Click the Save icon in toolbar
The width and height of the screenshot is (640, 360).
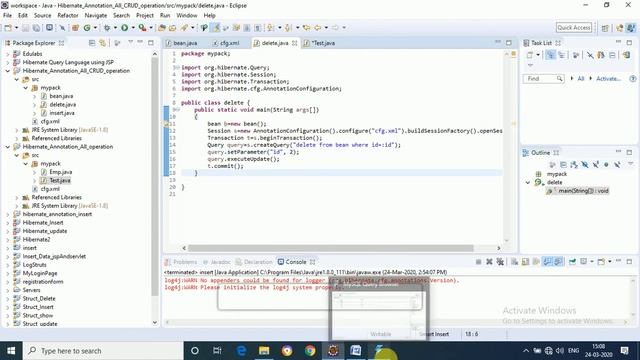tap(26, 28)
